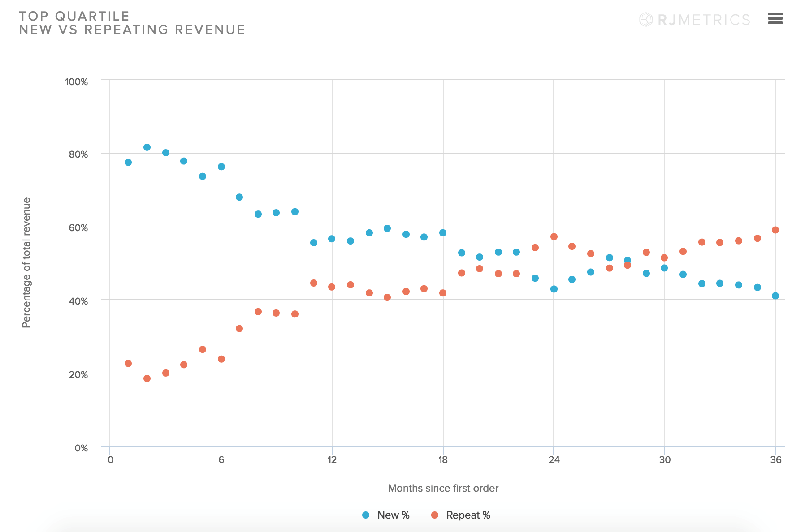
Task: Click the "Months since first order" axis title
Action: tap(443, 488)
